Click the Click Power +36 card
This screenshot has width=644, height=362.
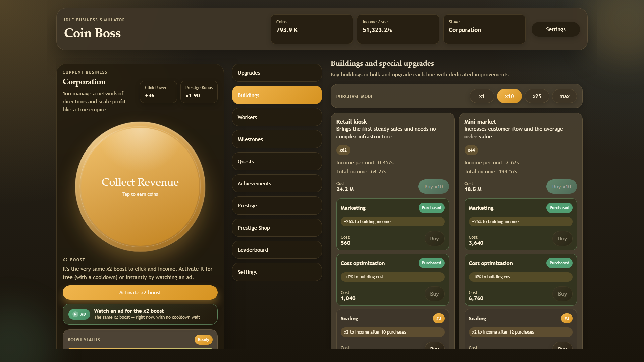[158, 92]
